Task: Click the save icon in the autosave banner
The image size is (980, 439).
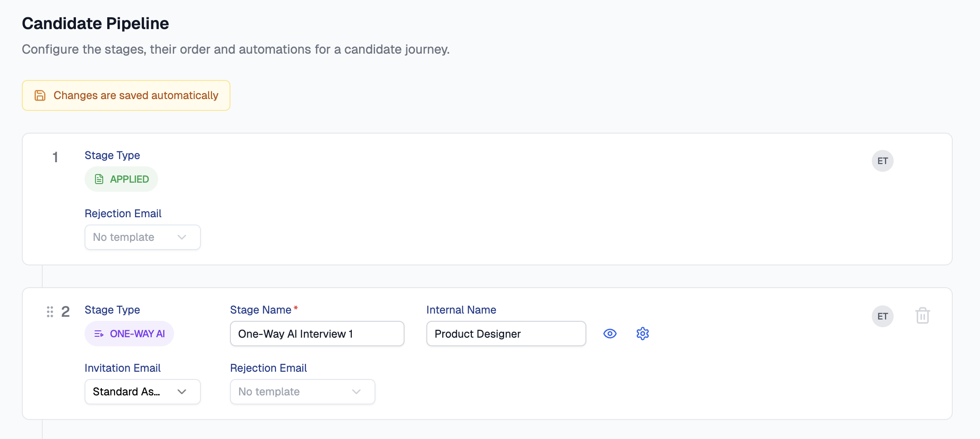Action: [40, 95]
